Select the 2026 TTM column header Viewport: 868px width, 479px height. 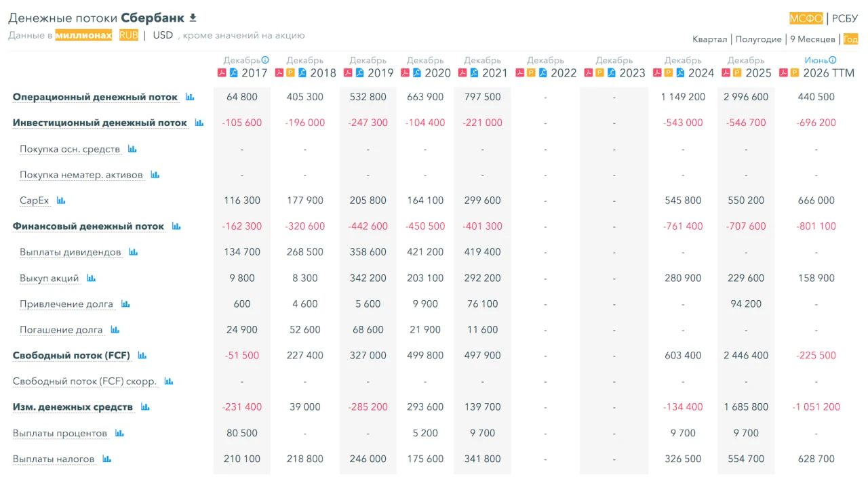tap(829, 72)
